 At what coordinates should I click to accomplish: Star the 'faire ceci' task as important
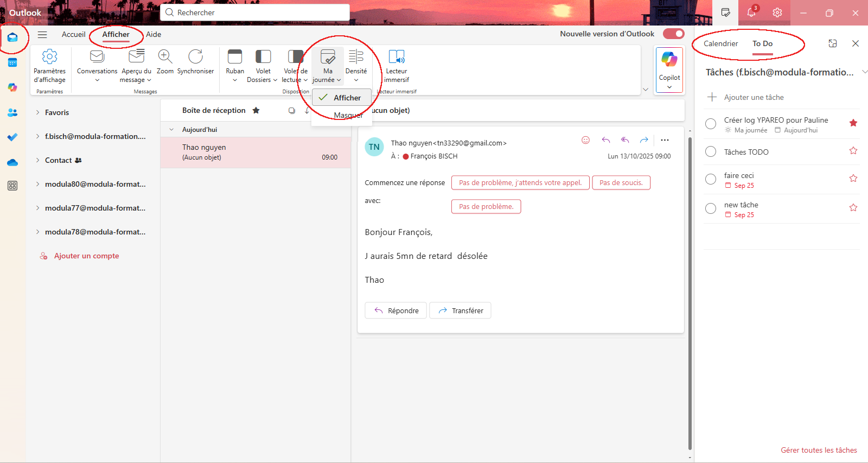point(853,178)
